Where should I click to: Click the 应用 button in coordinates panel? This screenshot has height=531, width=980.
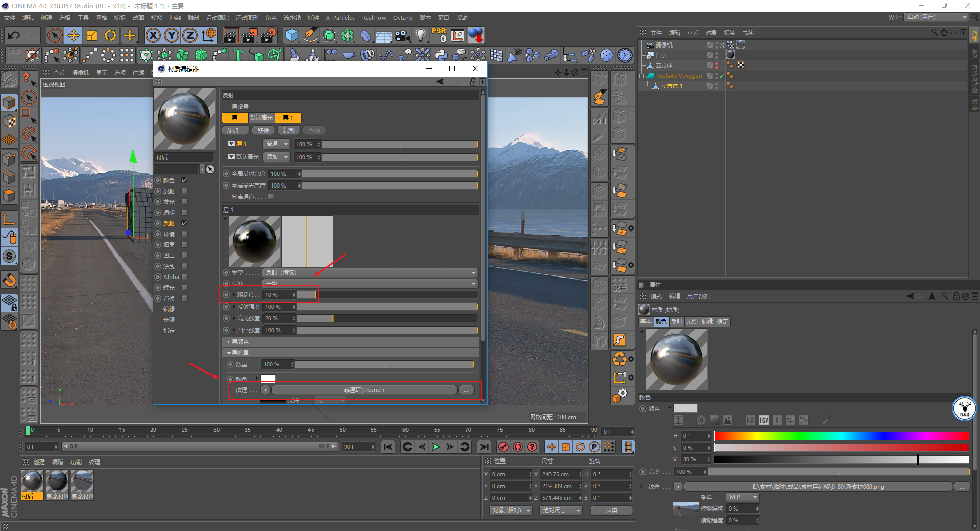pyautogui.click(x=611, y=511)
